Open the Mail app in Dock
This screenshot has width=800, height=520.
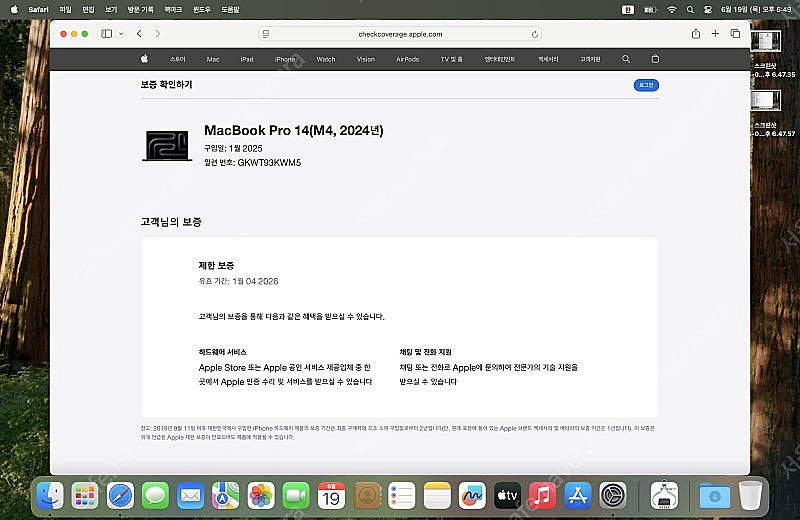[190, 496]
